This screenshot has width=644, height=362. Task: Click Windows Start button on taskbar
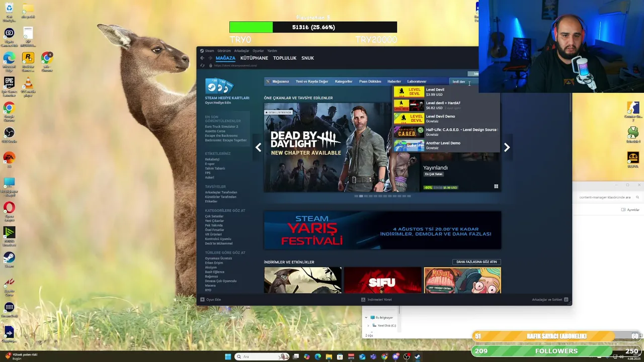click(x=228, y=356)
